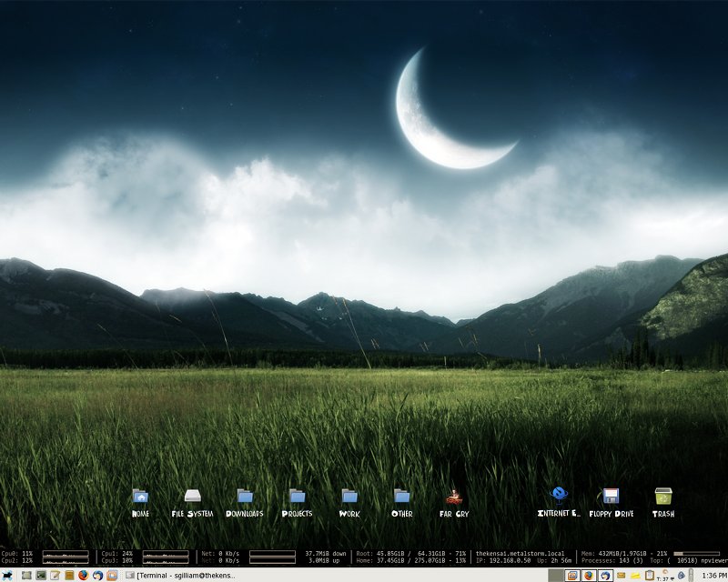Click the Processes: 143 (3) text
The width and height of the screenshot is (728, 582).
(612, 561)
